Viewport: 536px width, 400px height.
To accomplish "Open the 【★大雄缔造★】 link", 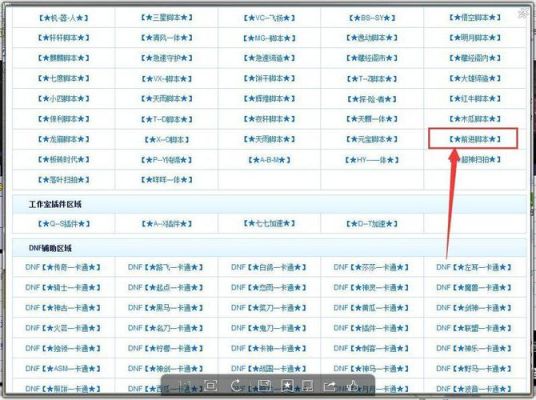I will [475, 78].
